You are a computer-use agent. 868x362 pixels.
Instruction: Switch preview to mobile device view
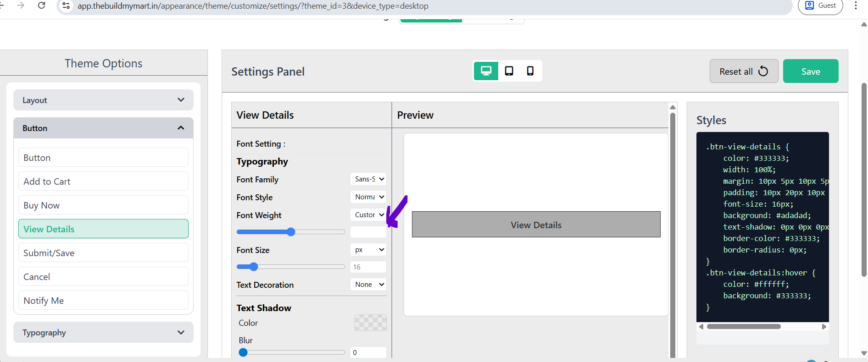click(530, 71)
